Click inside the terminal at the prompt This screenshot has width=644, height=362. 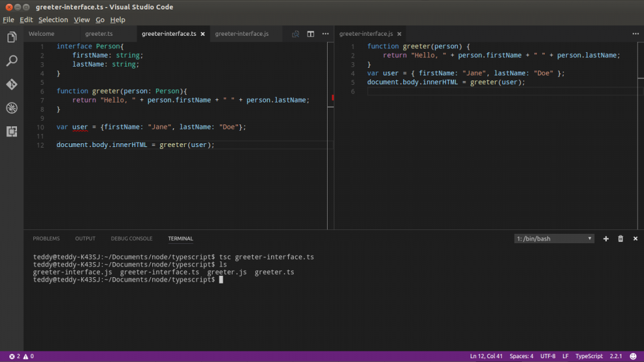point(221,280)
